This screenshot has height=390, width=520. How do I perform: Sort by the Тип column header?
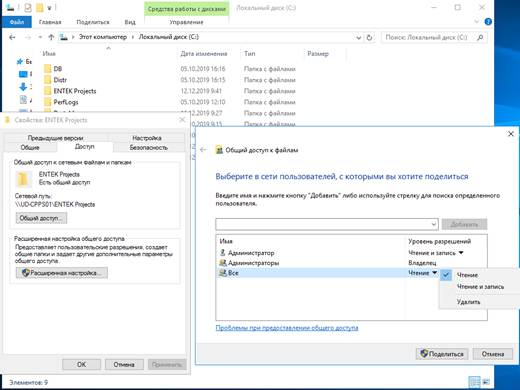[250, 53]
